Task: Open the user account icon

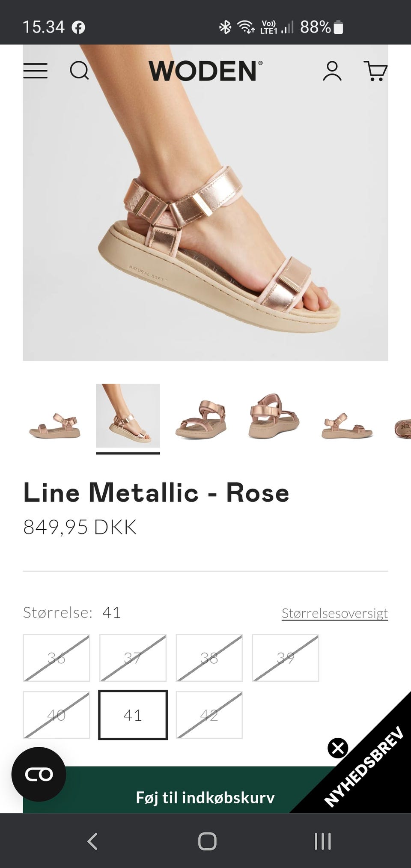Action: click(332, 71)
